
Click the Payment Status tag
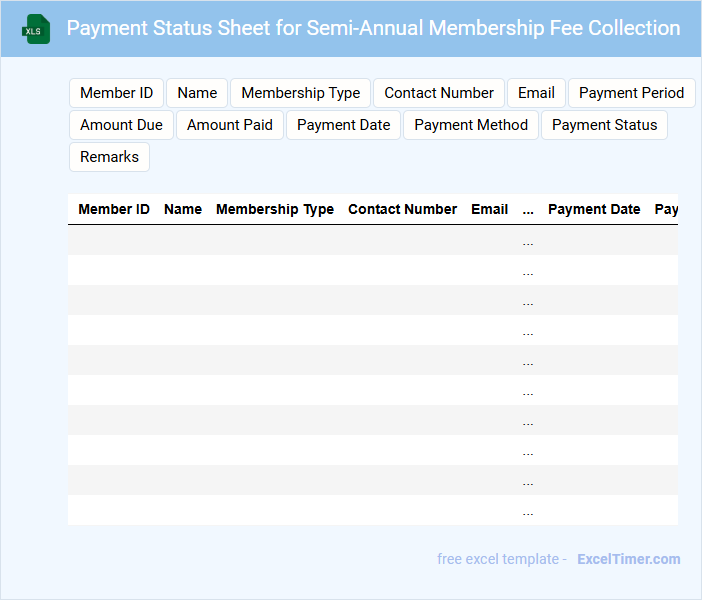(604, 125)
